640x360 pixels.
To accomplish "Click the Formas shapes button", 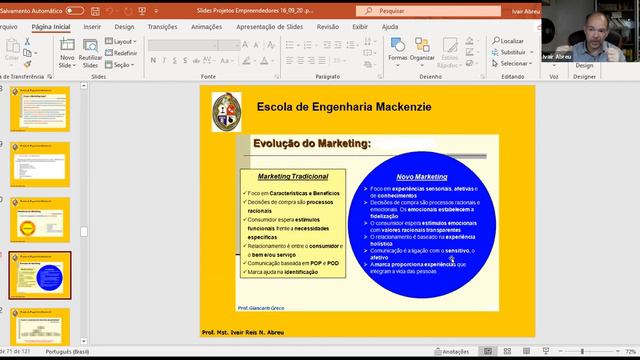I will pyautogui.click(x=398, y=52).
